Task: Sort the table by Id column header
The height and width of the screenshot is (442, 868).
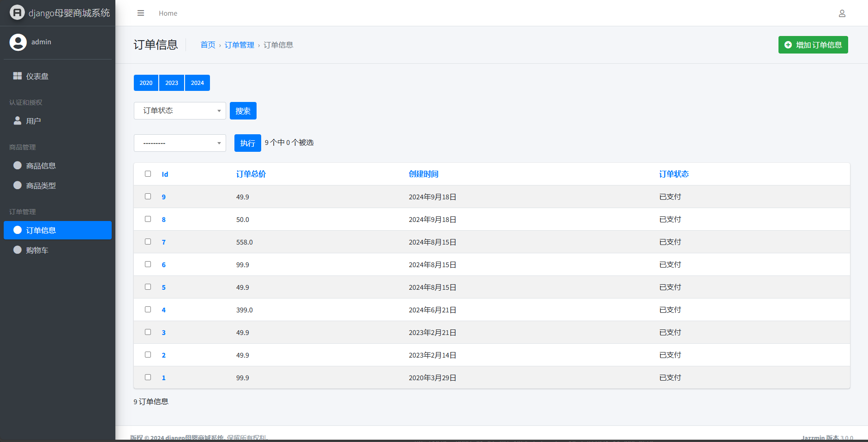Action: 165,174
